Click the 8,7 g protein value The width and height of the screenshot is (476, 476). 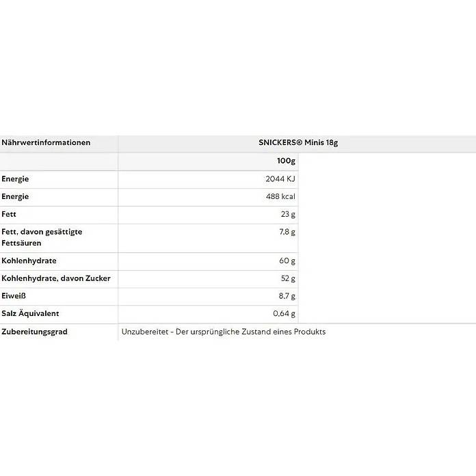287,296
